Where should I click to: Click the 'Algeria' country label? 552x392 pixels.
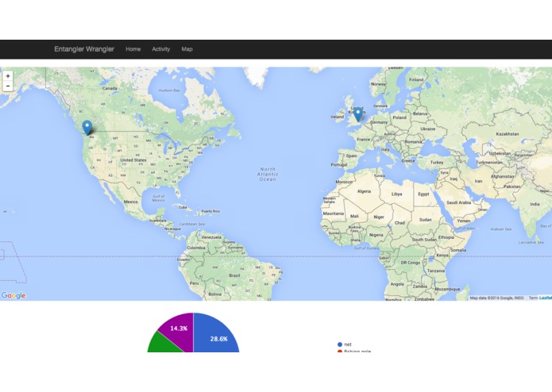tap(364, 191)
